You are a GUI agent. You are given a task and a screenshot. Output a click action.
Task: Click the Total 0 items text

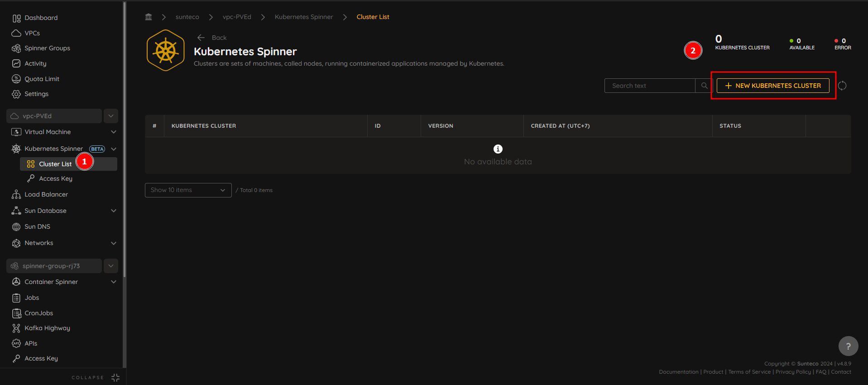[x=256, y=190]
